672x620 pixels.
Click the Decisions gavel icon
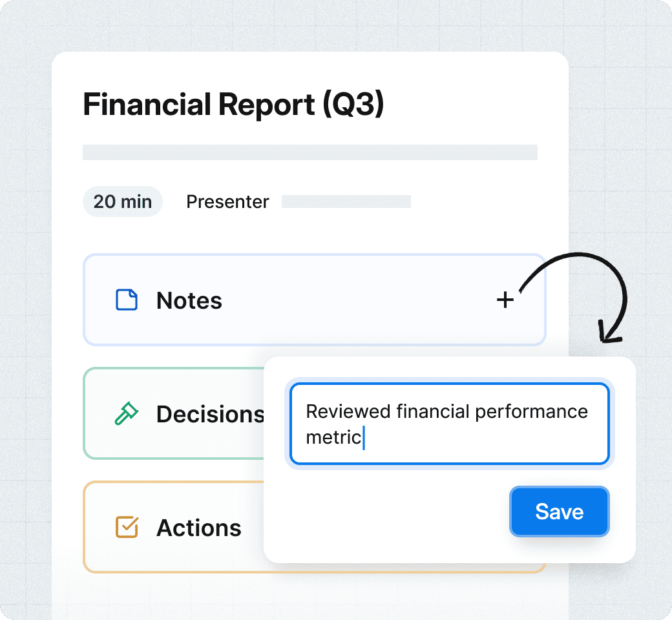(x=126, y=413)
